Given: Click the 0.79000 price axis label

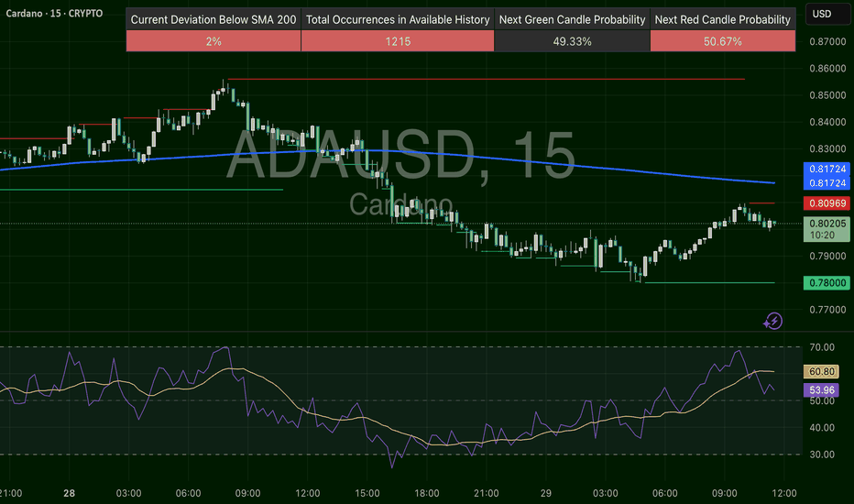Looking at the screenshot, I should [827, 256].
